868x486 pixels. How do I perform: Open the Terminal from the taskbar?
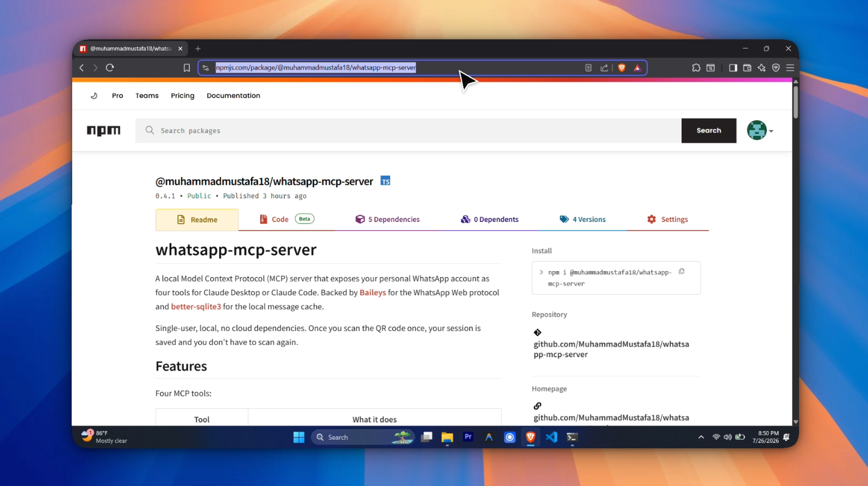point(572,438)
